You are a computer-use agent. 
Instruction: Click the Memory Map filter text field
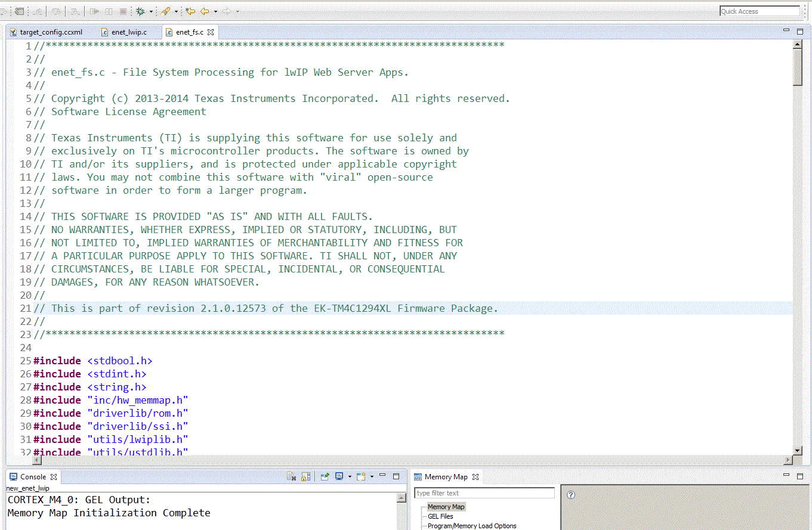tap(484, 493)
